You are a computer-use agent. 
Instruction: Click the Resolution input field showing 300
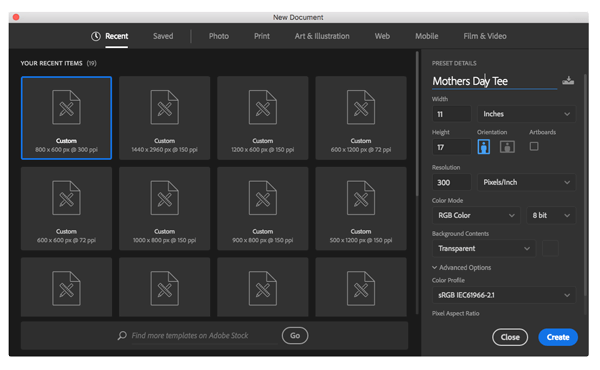(452, 182)
